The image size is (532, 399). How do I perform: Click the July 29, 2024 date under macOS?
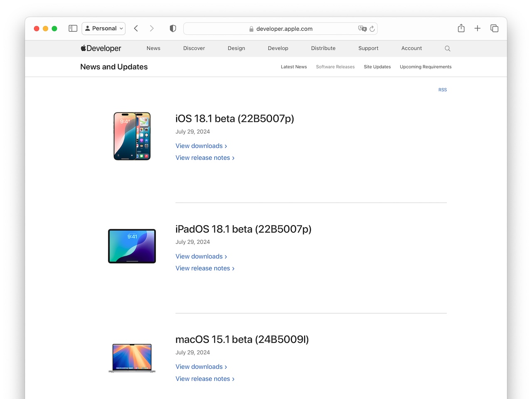(192, 352)
